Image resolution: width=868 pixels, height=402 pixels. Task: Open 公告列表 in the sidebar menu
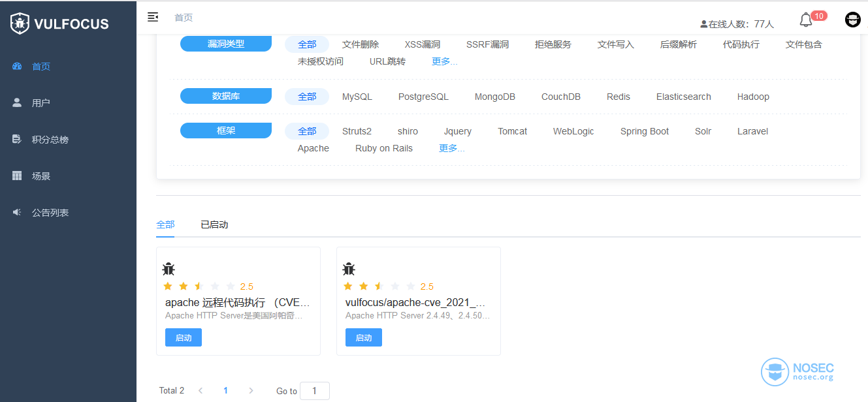pos(68,213)
